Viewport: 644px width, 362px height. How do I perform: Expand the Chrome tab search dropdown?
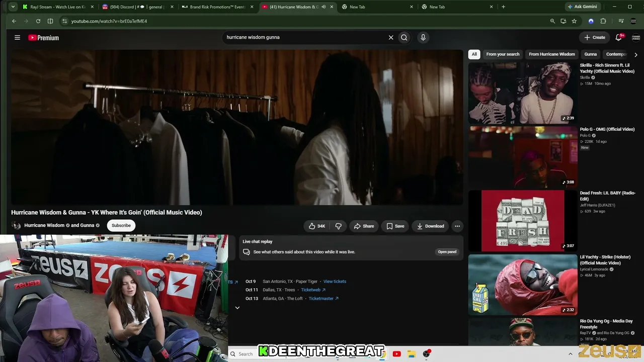(13, 7)
